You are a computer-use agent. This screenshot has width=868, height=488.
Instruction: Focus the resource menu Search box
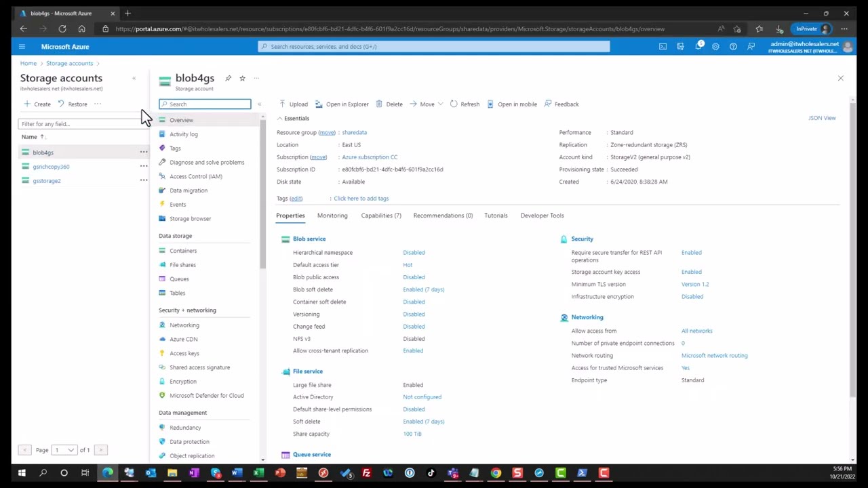[x=205, y=104]
